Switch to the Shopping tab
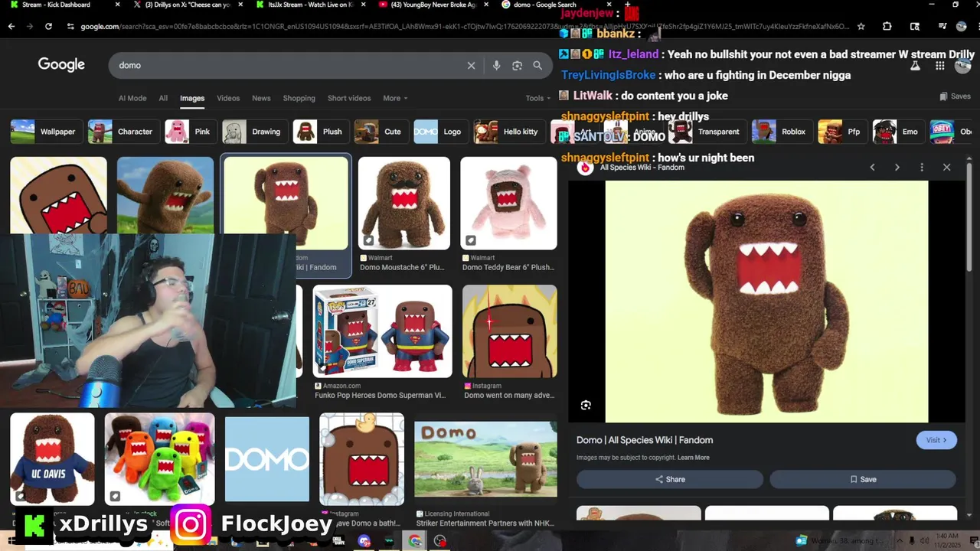This screenshot has width=980, height=551. (x=299, y=98)
